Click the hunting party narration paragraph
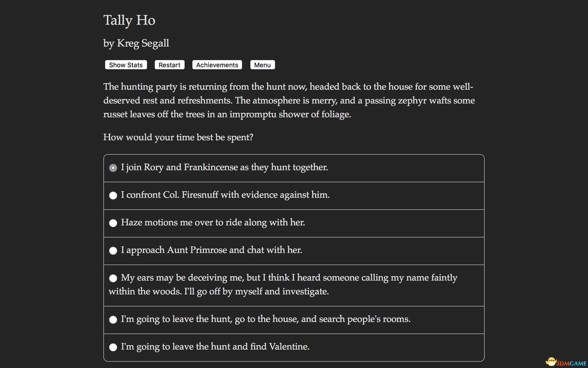588x368 pixels. (x=289, y=101)
